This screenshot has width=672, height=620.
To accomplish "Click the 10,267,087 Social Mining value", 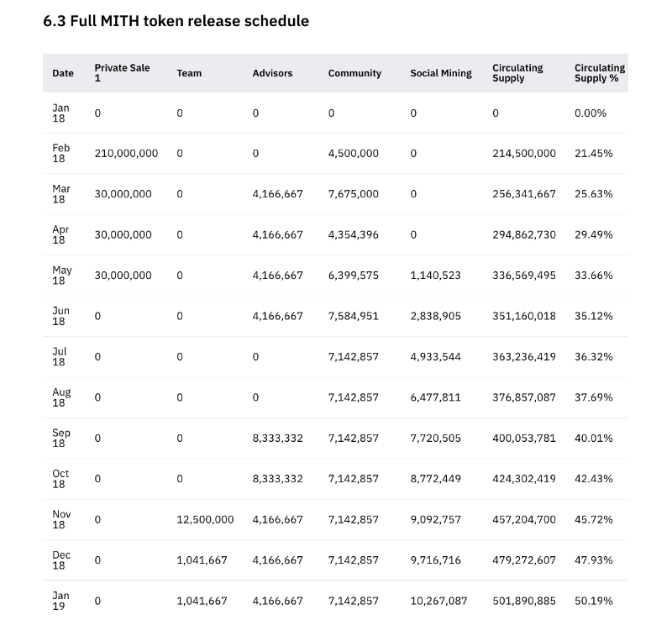I will 438,602.
